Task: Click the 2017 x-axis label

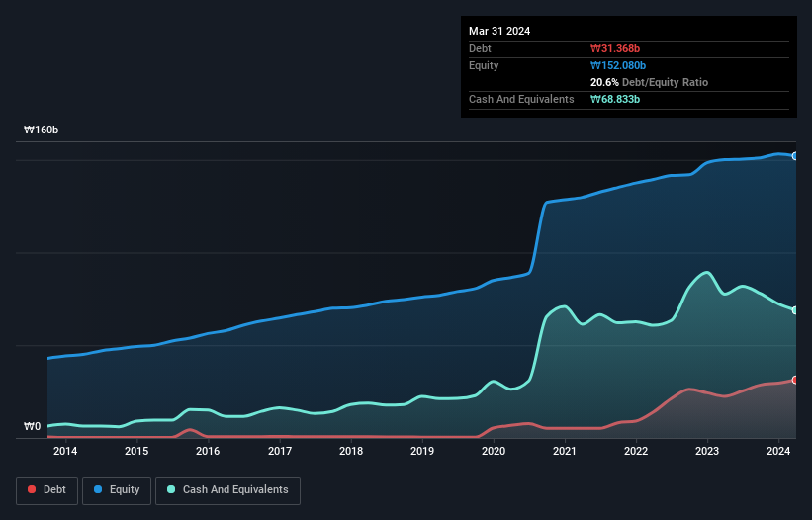Action: 280,451
